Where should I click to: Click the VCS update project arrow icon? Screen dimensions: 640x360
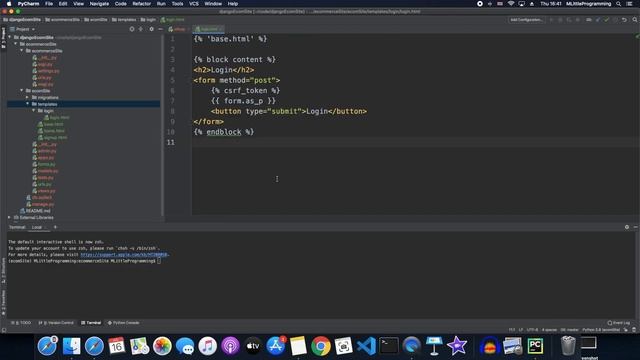point(598,20)
